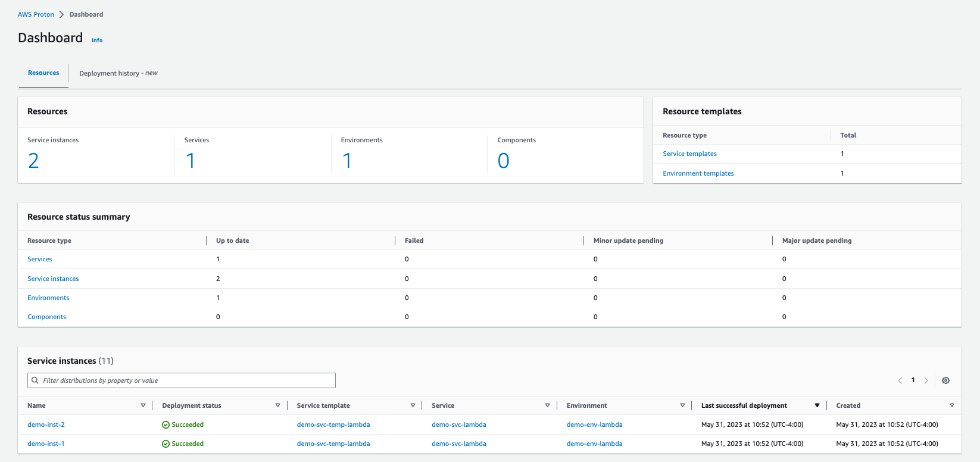Sort by Last successful deployment arrow
The height and width of the screenshot is (462, 980).
[817, 405]
